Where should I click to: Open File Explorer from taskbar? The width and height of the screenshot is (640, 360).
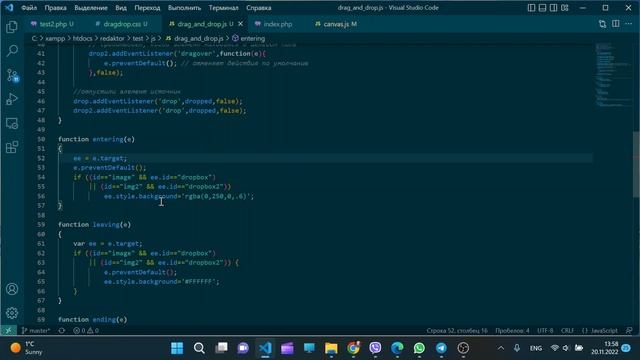pos(331,348)
